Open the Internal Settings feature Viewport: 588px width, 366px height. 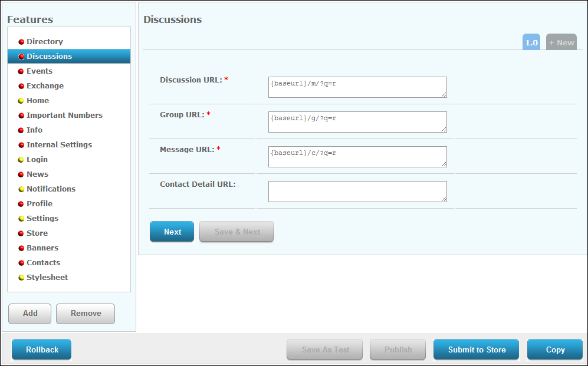59,145
